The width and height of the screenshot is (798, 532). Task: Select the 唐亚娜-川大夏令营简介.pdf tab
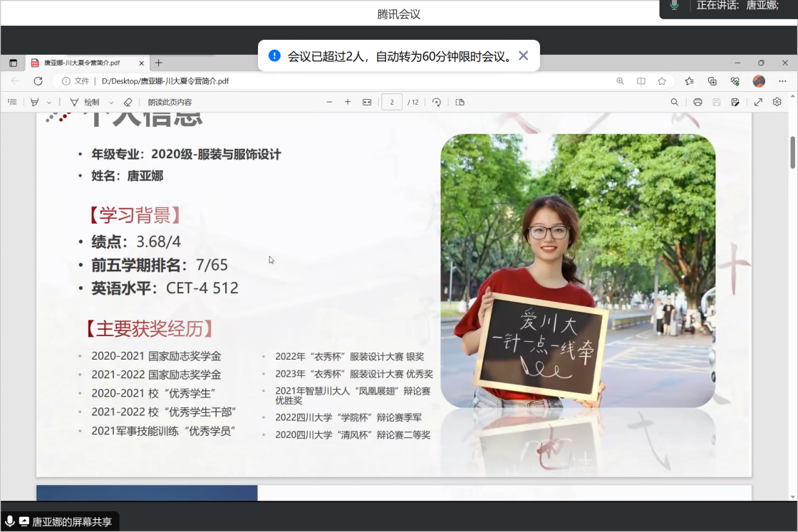pyautogui.click(x=82, y=63)
